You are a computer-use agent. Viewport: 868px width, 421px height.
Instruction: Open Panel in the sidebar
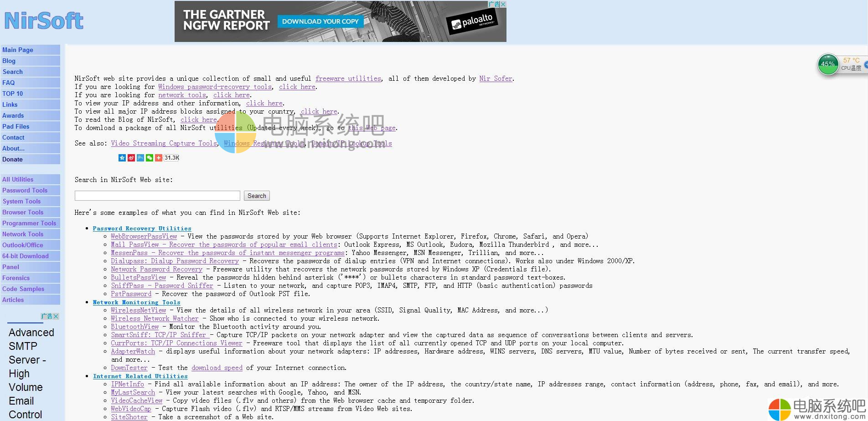tap(30, 267)
